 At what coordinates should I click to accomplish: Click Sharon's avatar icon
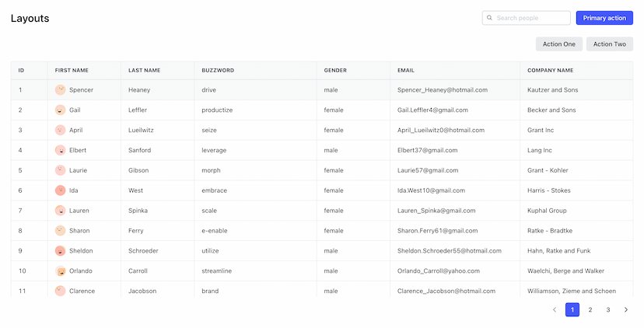pyautogui.click(x=61, y=231)
